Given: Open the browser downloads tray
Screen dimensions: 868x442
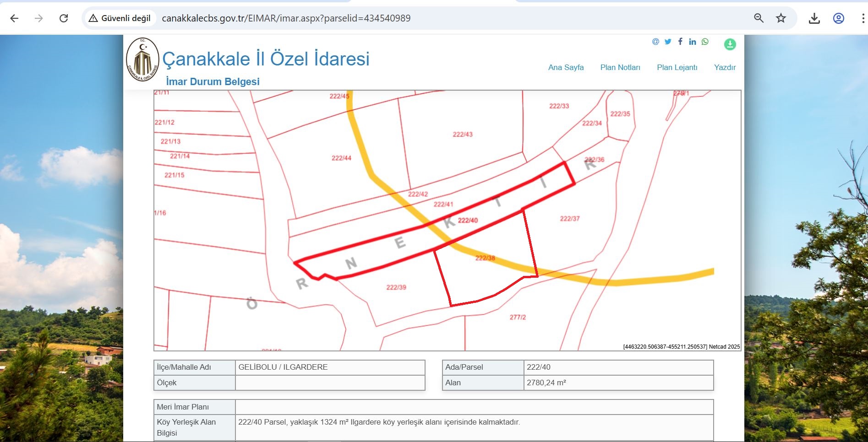Looking at the screenshot, I should pos(814,18).
